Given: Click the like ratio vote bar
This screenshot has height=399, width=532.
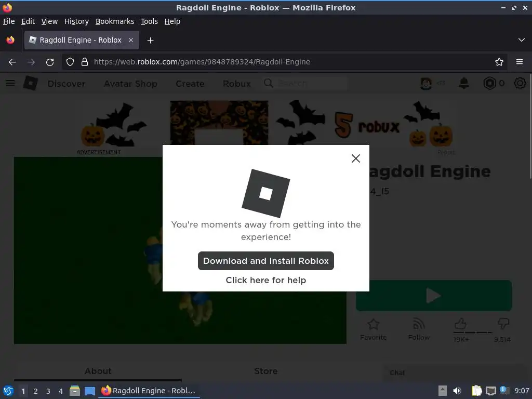Looking at the screenshot, I should coord(473,332).
